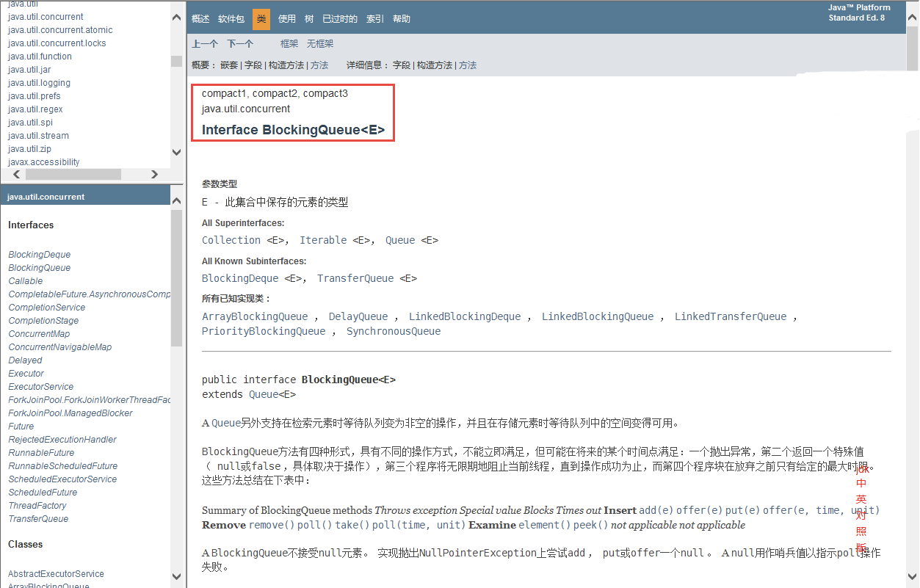Open the LinkedBlockingDeque implementing class link
The image size is (920, 588).
click(x=465, y=316)
